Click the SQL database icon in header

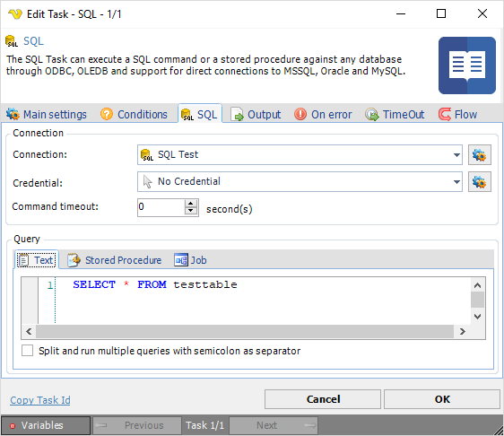coord(12,41)
